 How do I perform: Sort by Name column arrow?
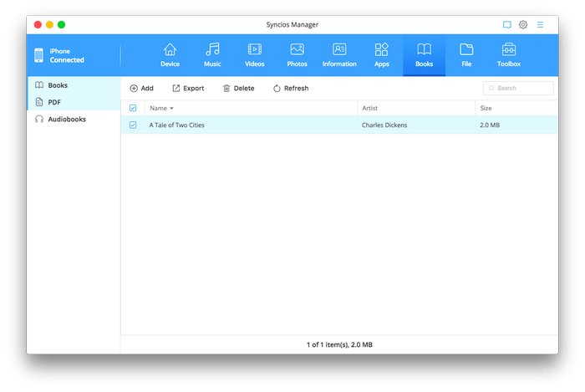coord(171,108)
